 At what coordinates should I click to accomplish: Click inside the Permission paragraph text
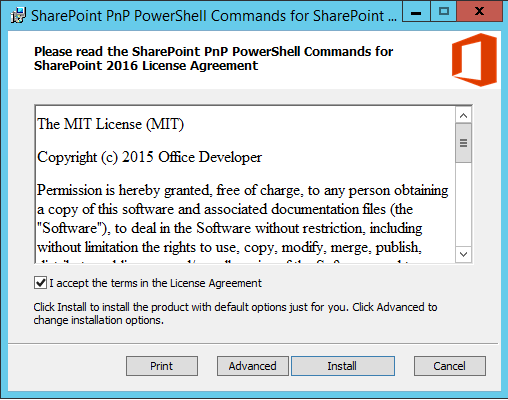pyautogui.click(x=242, y=218)
